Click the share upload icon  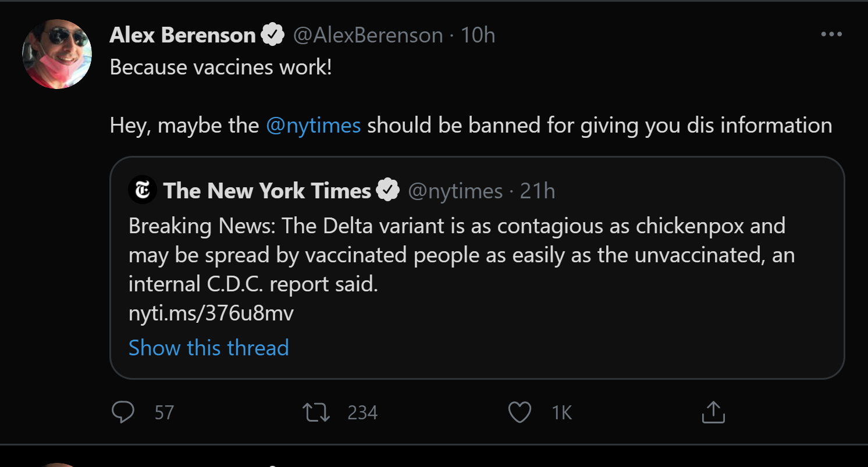(x=713, y=412)
